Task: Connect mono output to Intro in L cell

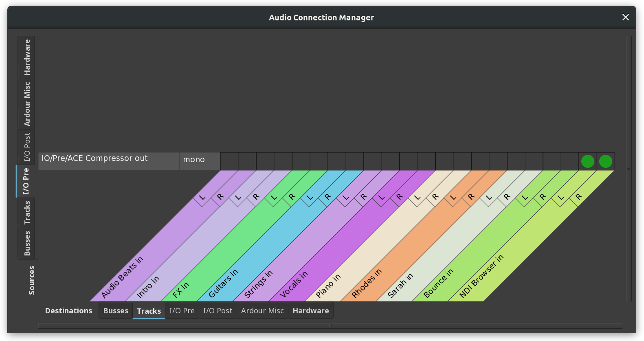Action: [x=265, y=161]
